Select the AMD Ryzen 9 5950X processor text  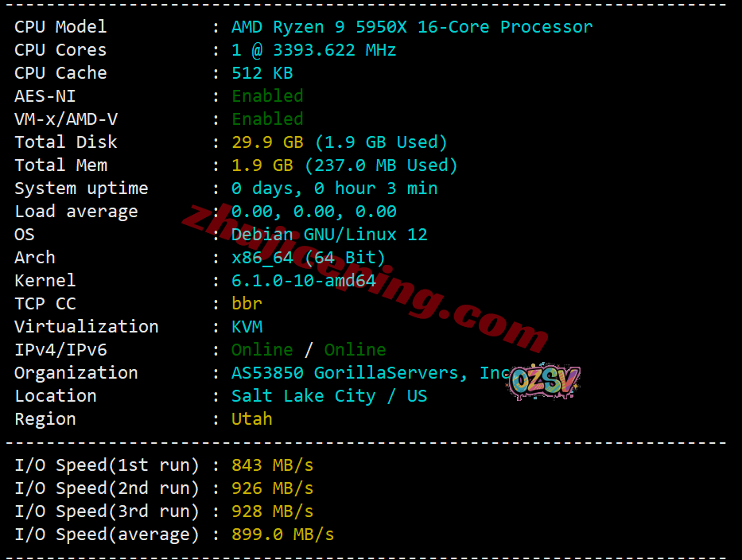(412, 27)
